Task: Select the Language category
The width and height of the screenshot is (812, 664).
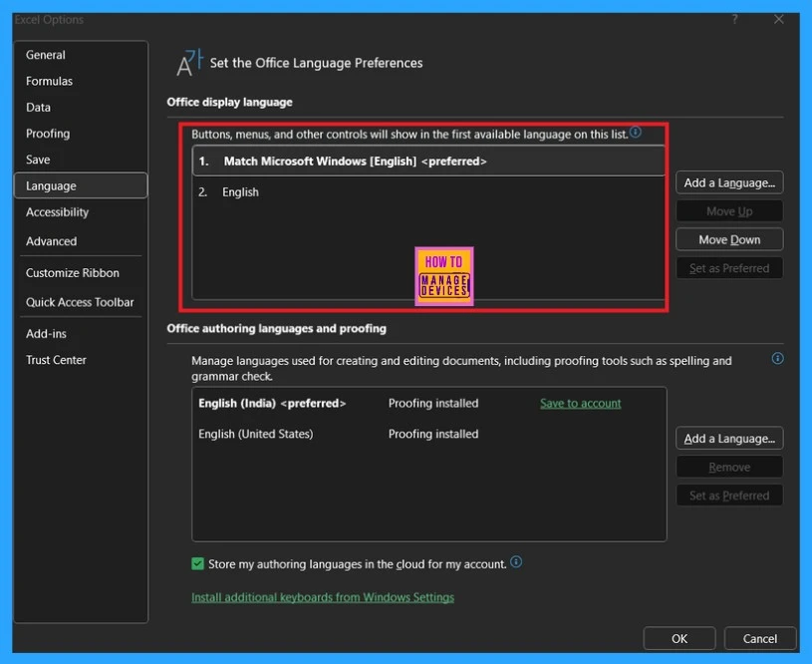Action: click(x=81, y=185)
